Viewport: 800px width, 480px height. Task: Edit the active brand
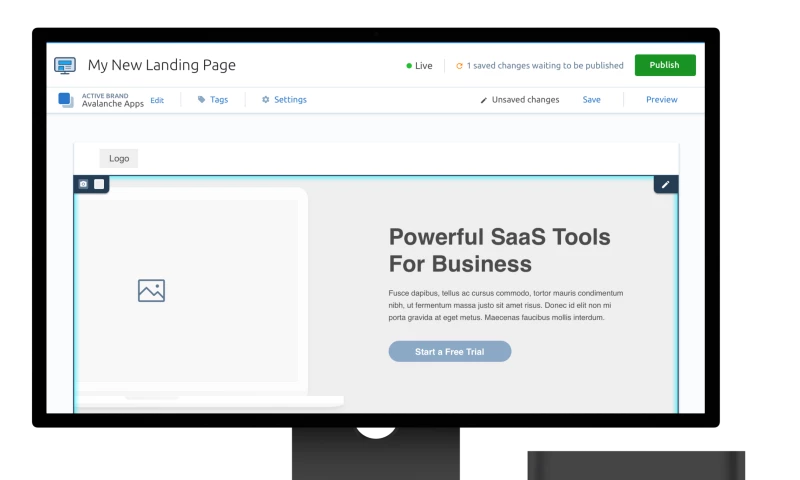[x=157, y=100]
